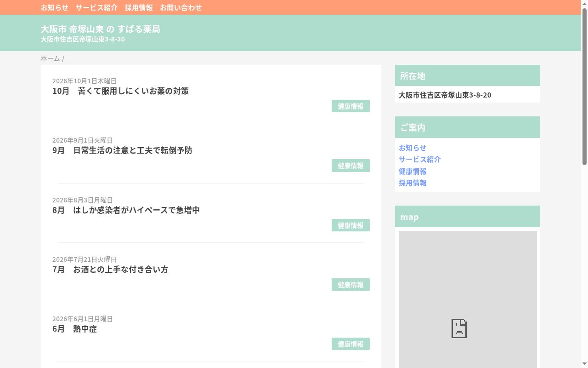The height and width of the screenshot is (368, 588).
Task: Open お知らせ link in ご案内 sidebar
Action: click(x=413, y=148)
